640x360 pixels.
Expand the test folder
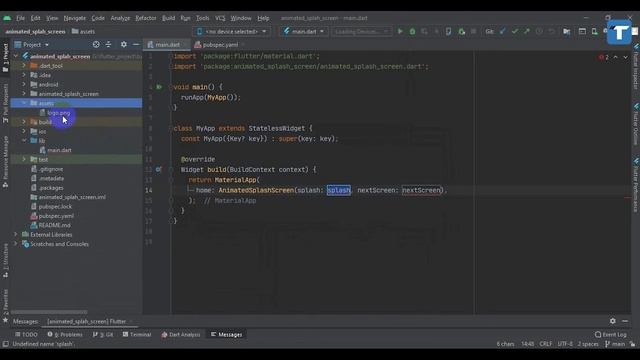coord(24,159)
